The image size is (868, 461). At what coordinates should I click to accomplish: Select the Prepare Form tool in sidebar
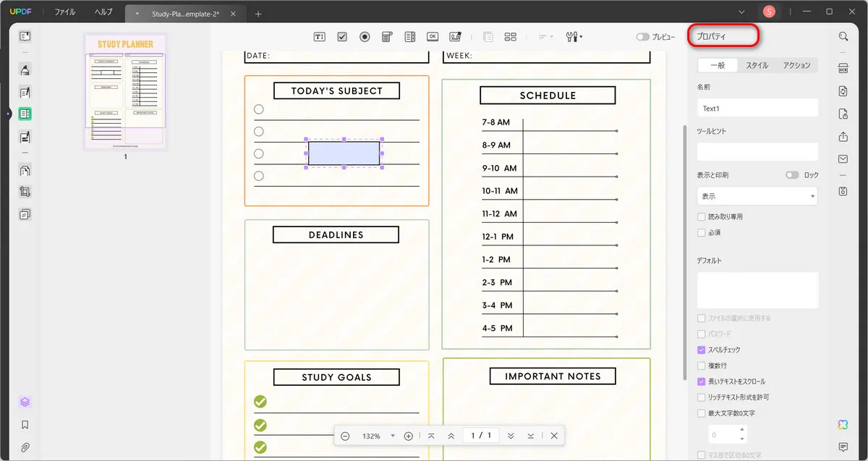pos(25,114)
